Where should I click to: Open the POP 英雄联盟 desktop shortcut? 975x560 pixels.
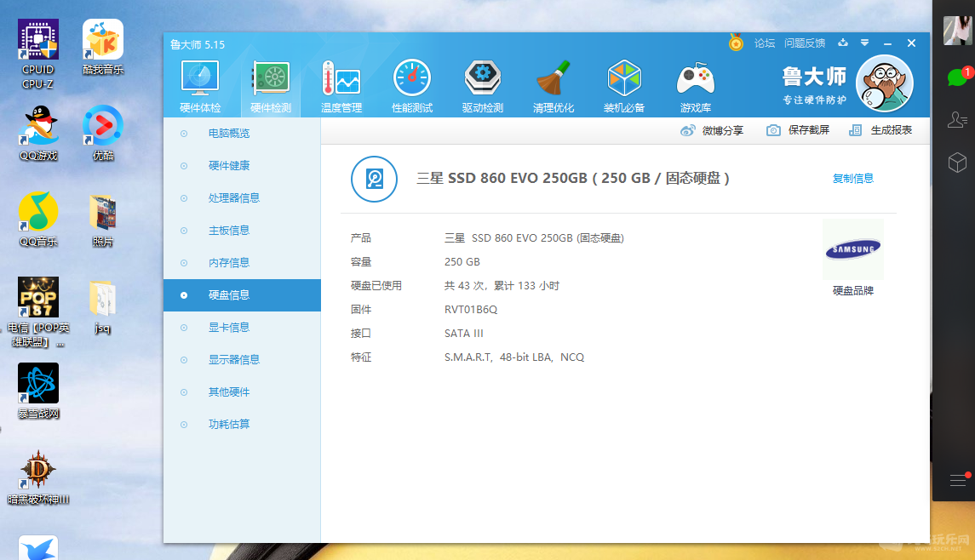point(38,312)
